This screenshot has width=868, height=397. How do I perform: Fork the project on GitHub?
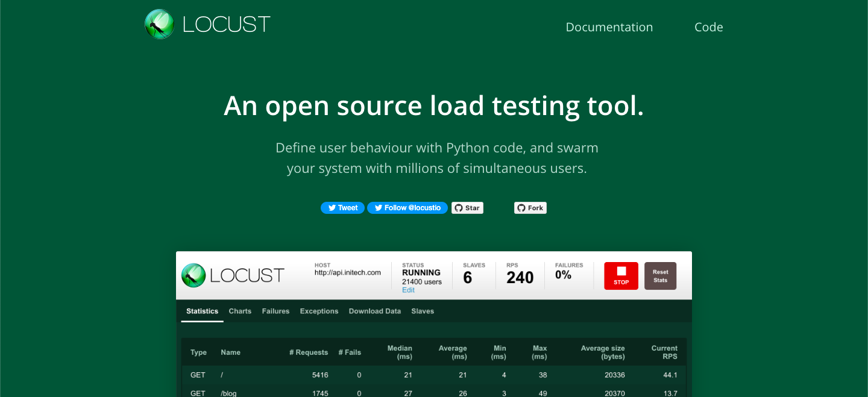pyautogui.click(x=530, y=208)
